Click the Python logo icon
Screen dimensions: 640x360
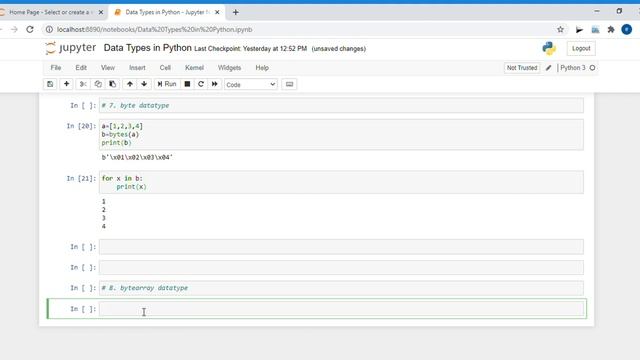pyautogui.click(x=549, y=48)
